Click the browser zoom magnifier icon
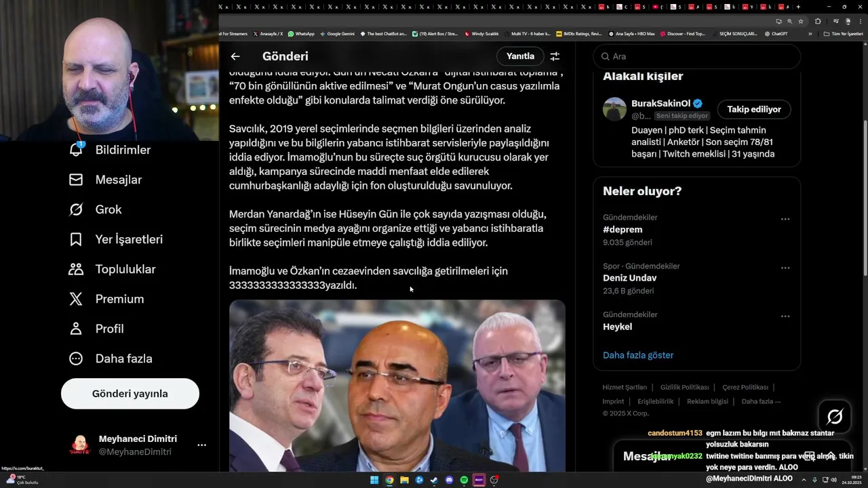The width and height of the screenshot is (868, 488). click(x=789, y=21)
